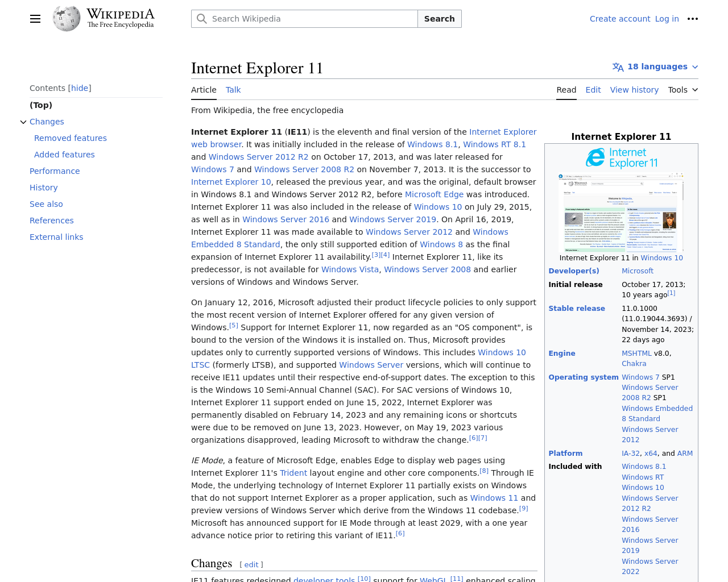
Task: Open Windows Embedded 8 Standard infobox link
Action: point(657,414)
